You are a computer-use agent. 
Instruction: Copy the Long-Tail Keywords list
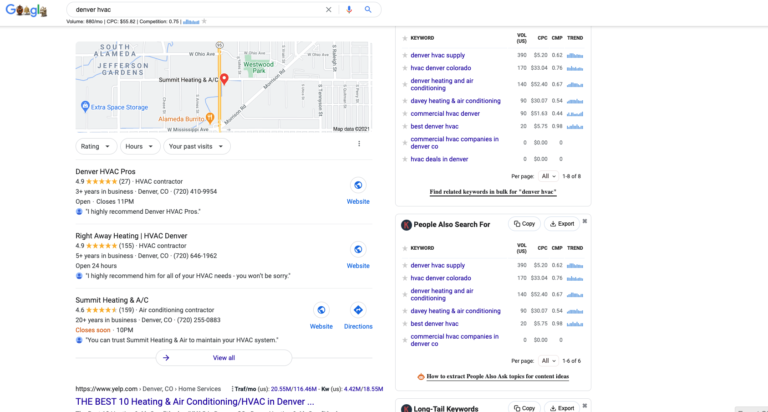pos(525,408)
